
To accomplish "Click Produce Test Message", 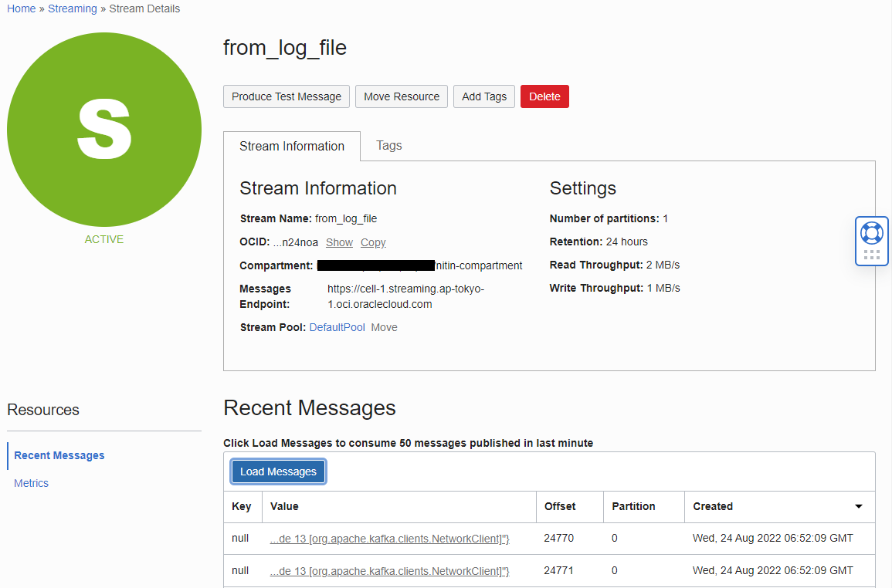I will click(x=286, y=96).
